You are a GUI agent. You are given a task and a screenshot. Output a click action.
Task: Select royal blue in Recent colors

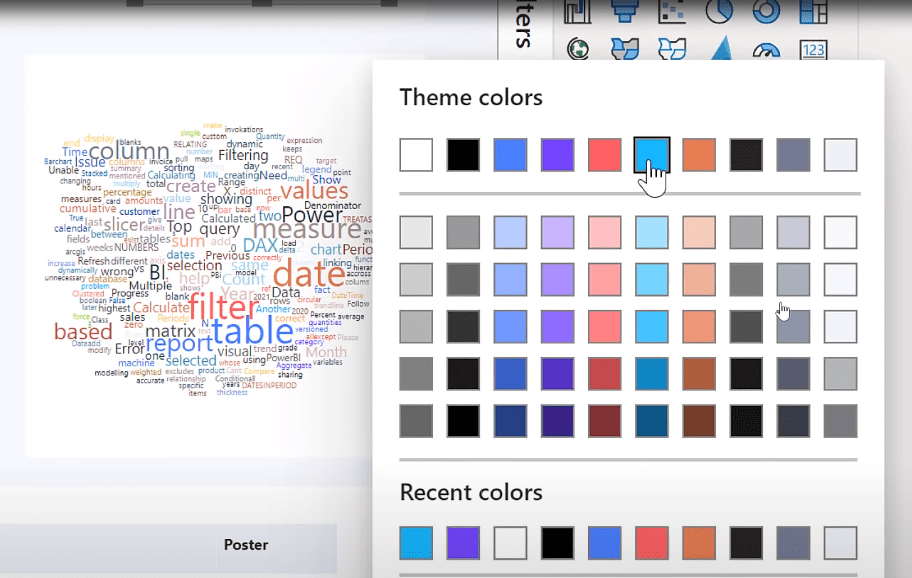(x=604, y=543)
